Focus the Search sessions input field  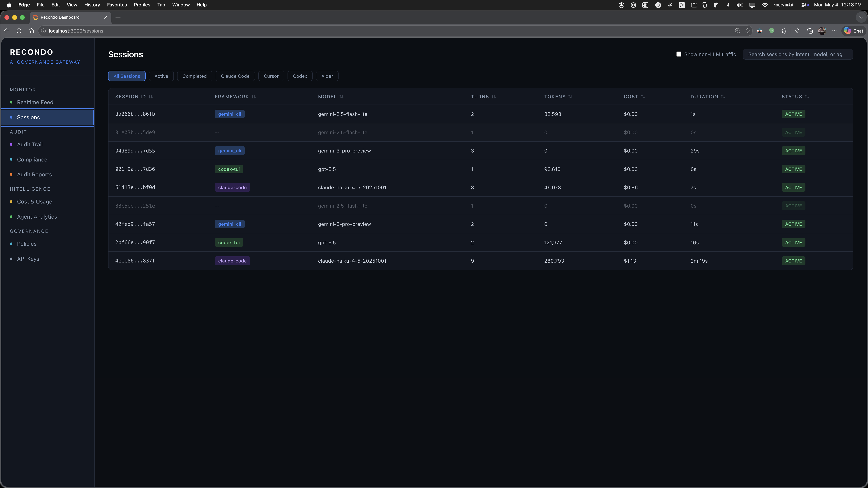pyautogui.click(x=798, y=54)
